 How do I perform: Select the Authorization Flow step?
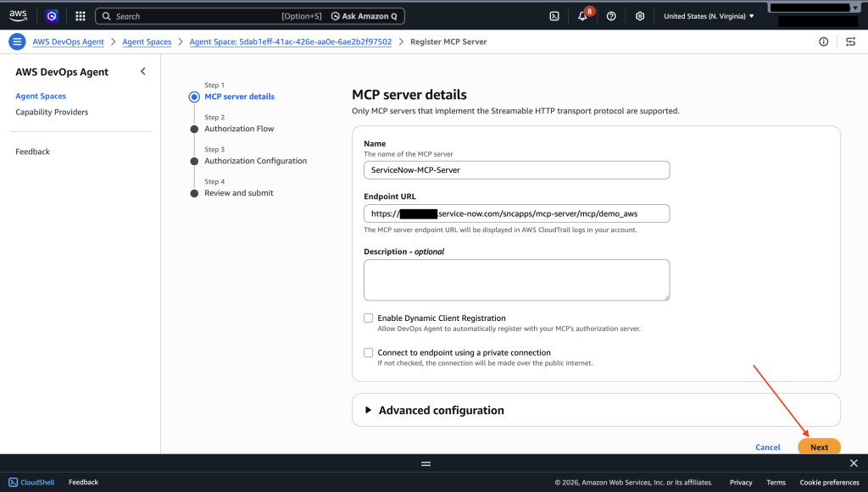[239, 128]
